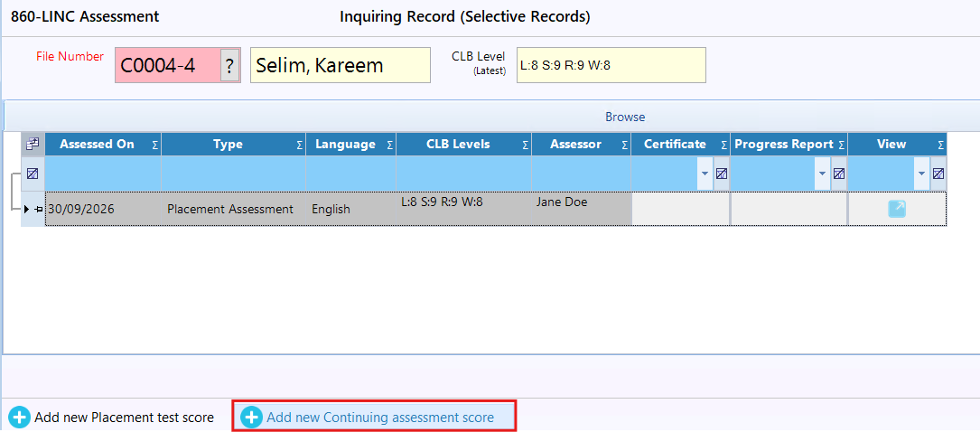Click the Assessed On filter cell

click(103, 174)
